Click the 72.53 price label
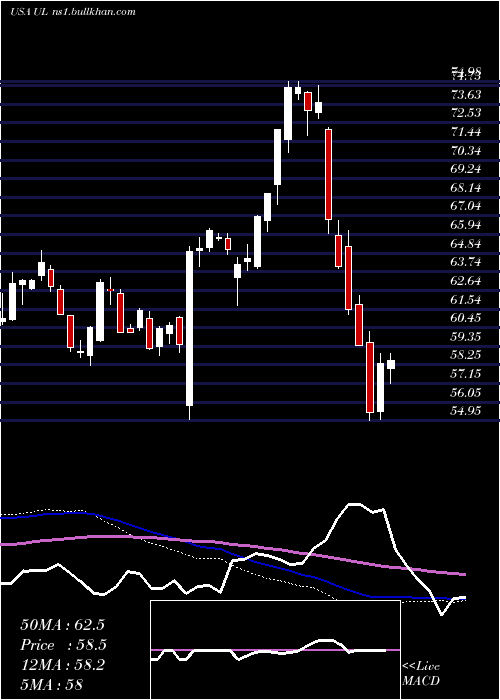 [466, 112]
